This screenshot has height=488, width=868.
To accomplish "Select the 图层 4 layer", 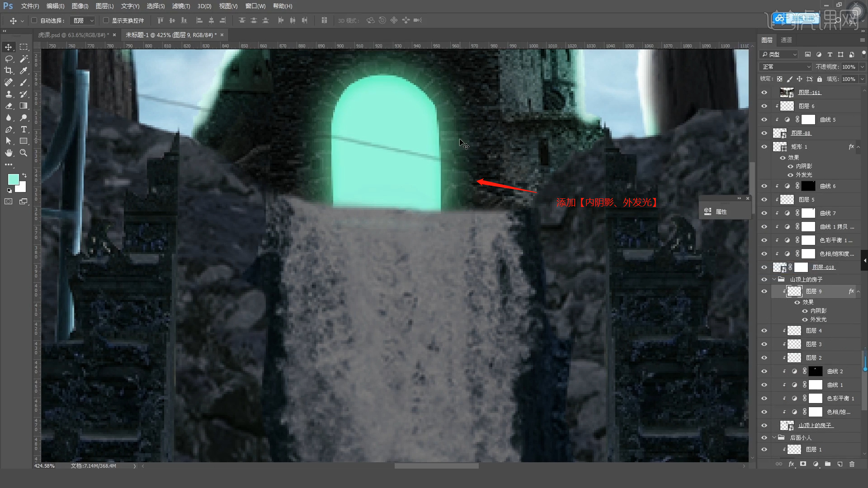I will (814, 331).
